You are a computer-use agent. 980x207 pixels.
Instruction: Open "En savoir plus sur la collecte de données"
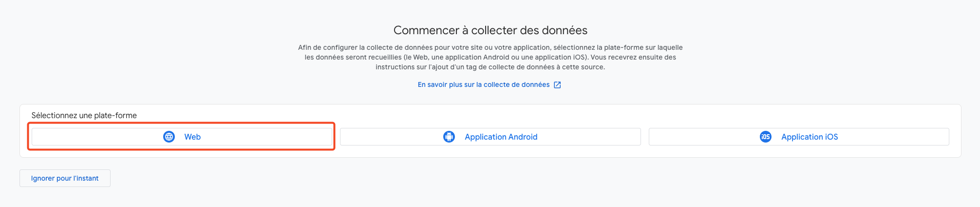[483, 85]
